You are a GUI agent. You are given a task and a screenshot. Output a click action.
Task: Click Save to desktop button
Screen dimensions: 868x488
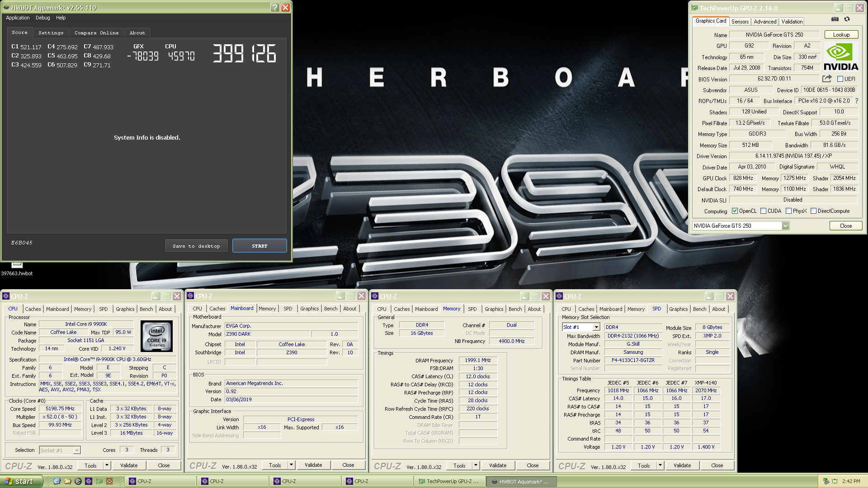tap(196, 246)
